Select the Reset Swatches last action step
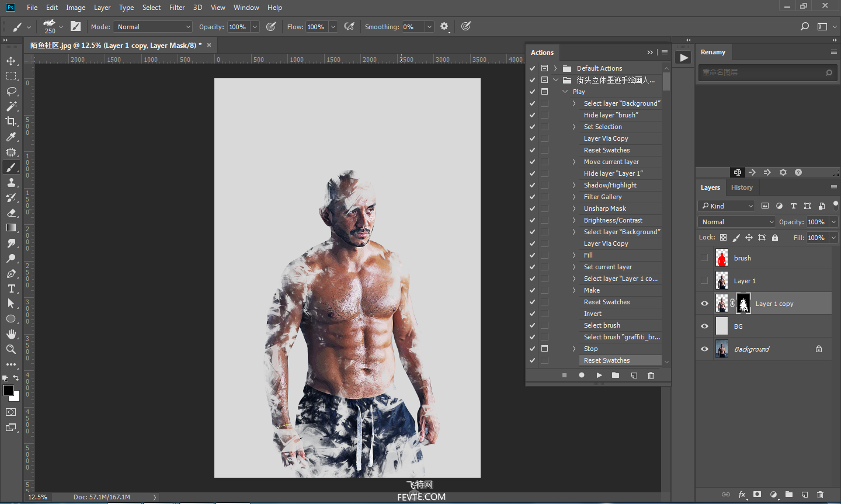This screenshot has width=841, height=504. coord(620,360)
